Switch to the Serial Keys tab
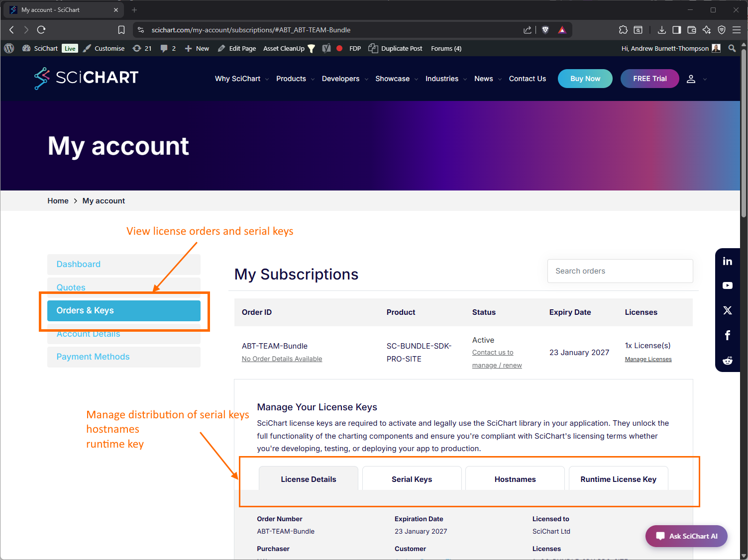Image resolution: width=748 pixels, height=560 pixels. [x=412, y=479]
